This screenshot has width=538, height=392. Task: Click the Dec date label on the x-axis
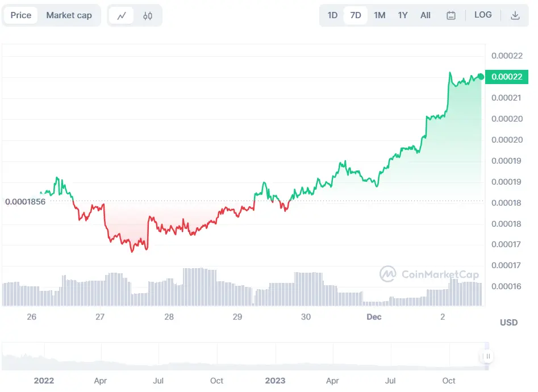pyautogui.click(x=374, y=317)
